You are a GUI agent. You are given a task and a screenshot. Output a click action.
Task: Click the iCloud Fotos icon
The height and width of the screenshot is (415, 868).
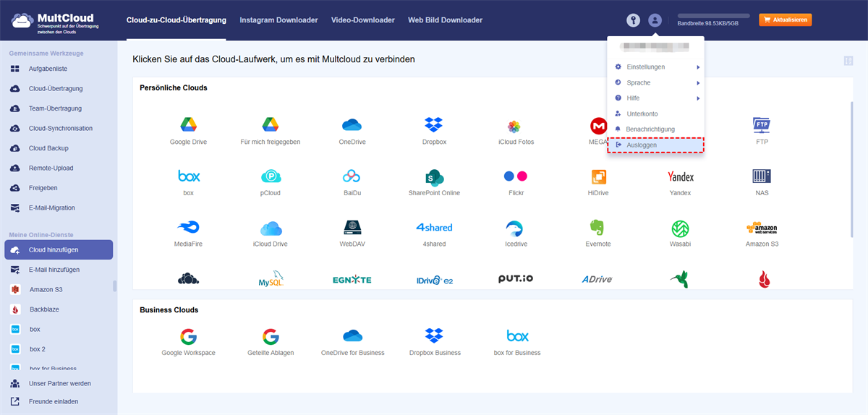[514, 127]
